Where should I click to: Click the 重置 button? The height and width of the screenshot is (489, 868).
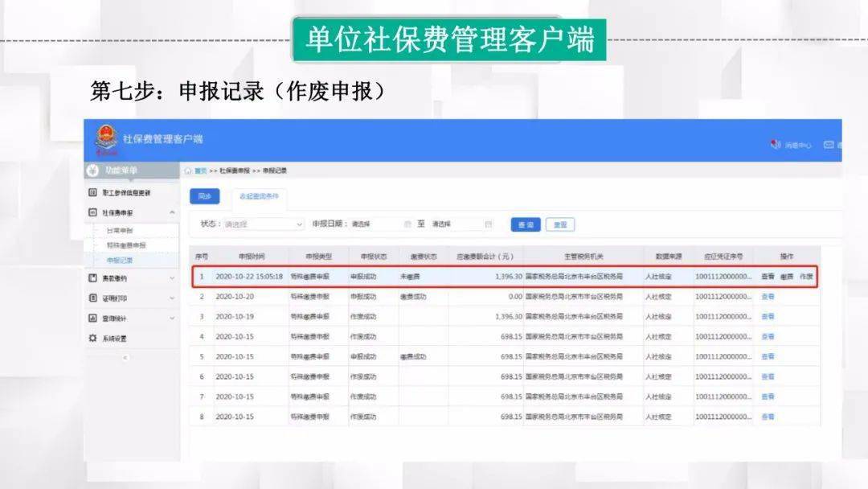560,224
